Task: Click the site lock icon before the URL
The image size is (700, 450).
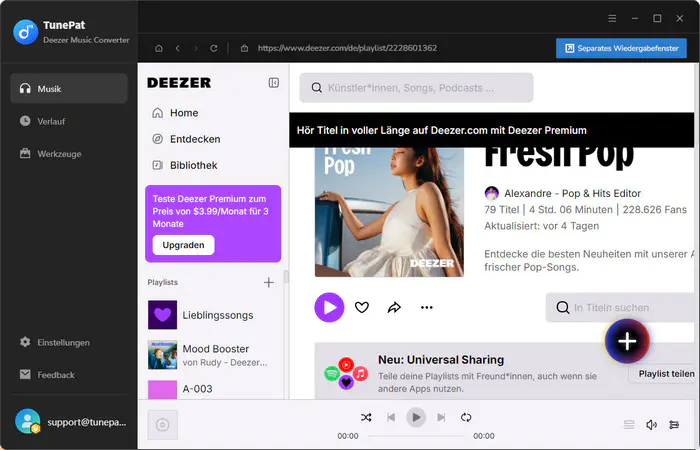Action: pos(244,48)
